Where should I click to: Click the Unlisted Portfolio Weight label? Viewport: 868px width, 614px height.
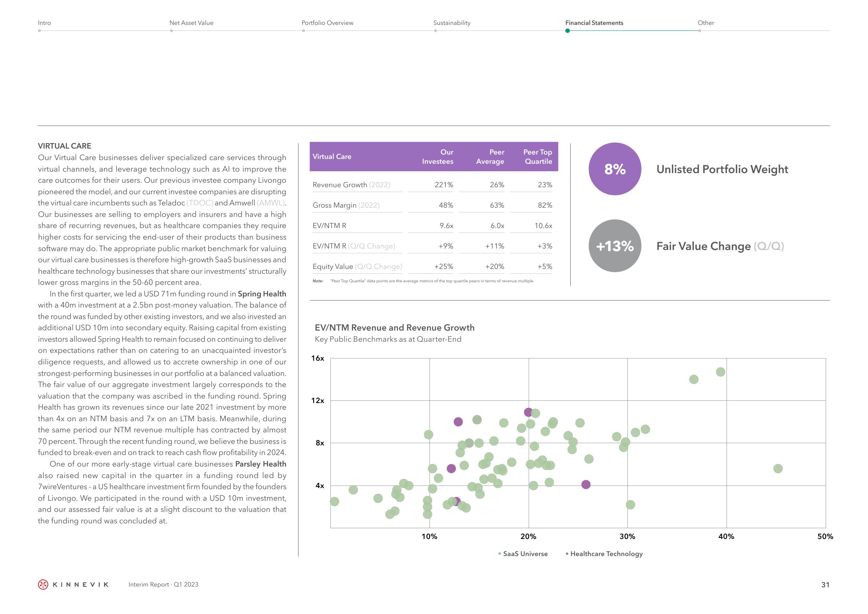point(722,169)
